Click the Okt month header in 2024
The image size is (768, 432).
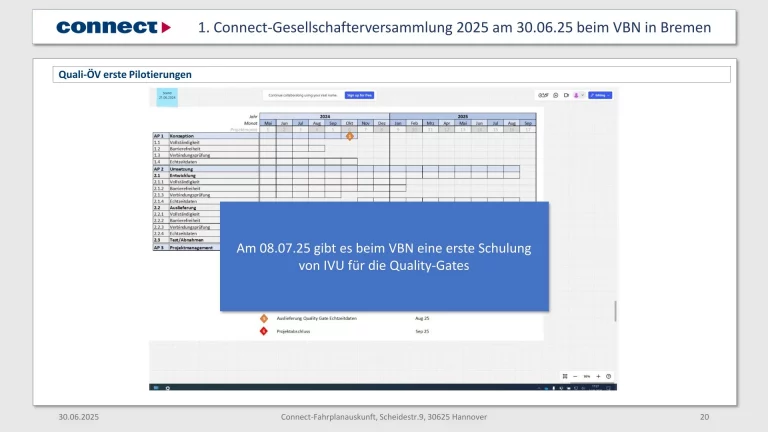(x=349, y=123)
